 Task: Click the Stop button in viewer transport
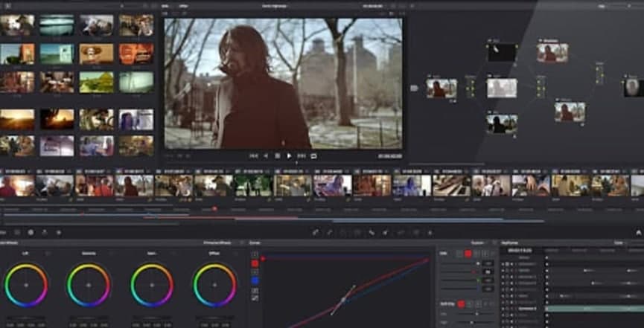click(x=278, y=156)
